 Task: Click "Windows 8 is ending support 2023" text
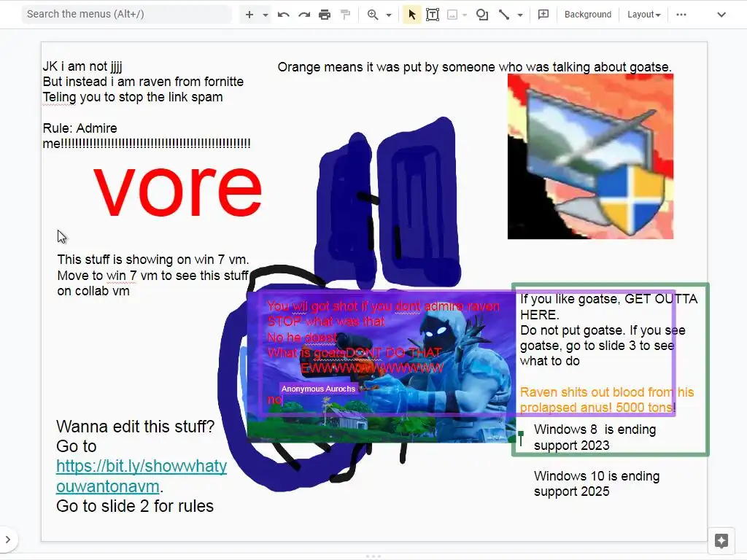point(595,437)
